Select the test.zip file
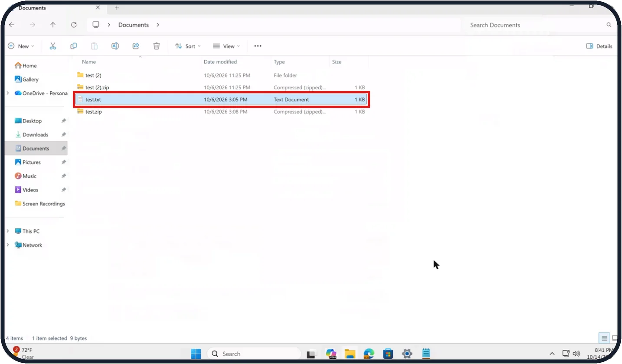 pos(221,112)
